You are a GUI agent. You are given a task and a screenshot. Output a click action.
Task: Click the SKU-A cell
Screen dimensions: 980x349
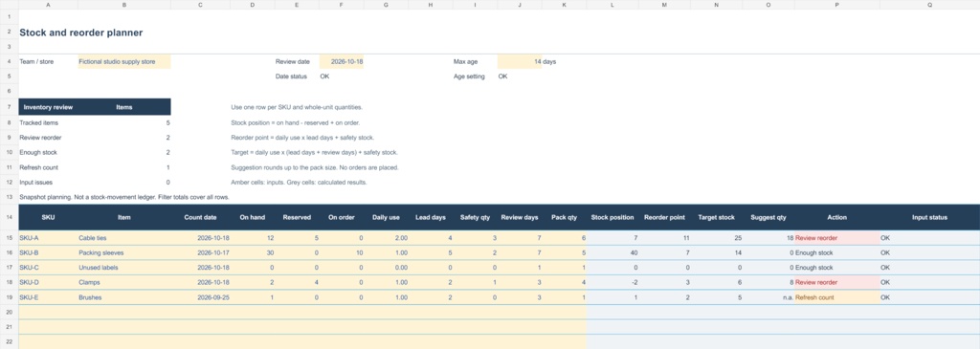coord(48,238)
